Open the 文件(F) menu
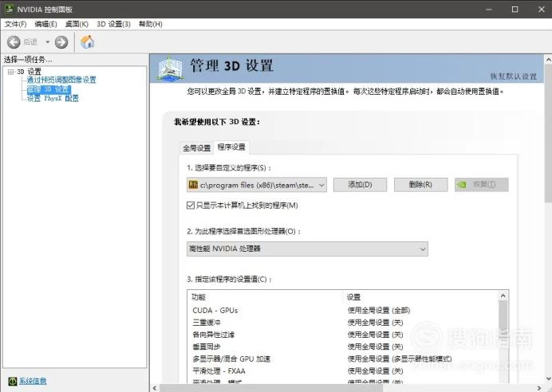This screenshot has width=552, height=392. tap(15, 24)
